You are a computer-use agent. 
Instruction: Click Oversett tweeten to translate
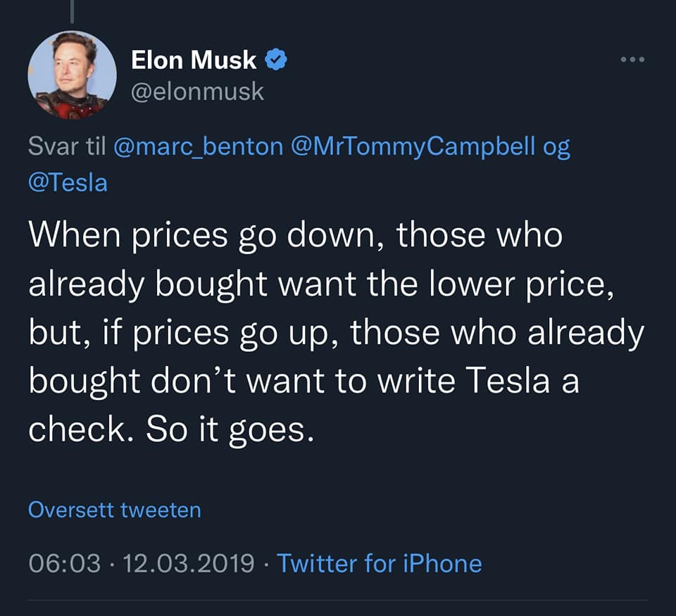click(x=115, y=510)
